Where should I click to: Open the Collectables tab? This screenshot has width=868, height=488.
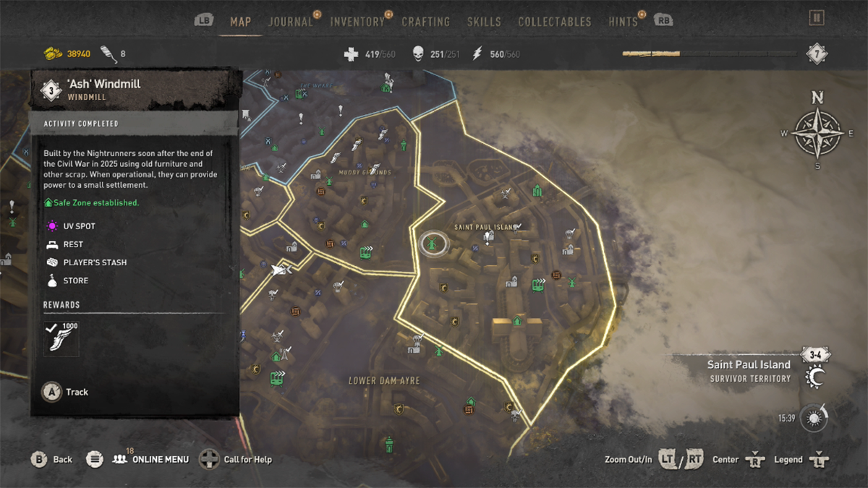pyautogui.click(x=554, y=22)
